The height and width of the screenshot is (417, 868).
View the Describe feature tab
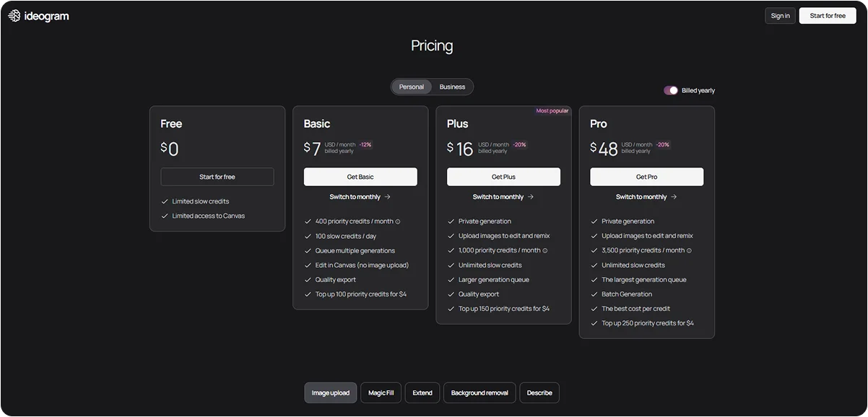[539, 392]
